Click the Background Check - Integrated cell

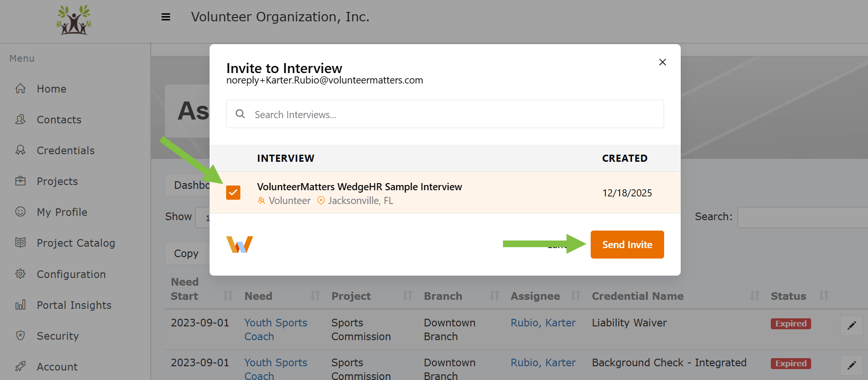point(669,362)
